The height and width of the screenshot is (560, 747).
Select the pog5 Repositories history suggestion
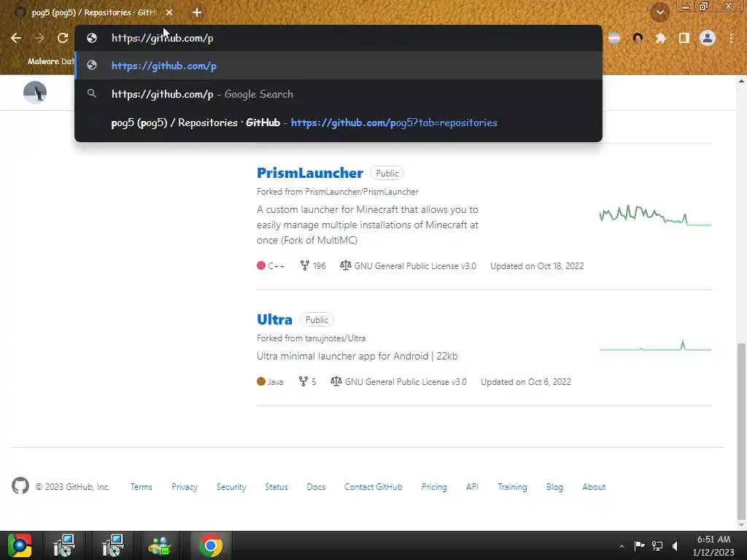pyautogui.click(x=338, y=122)
